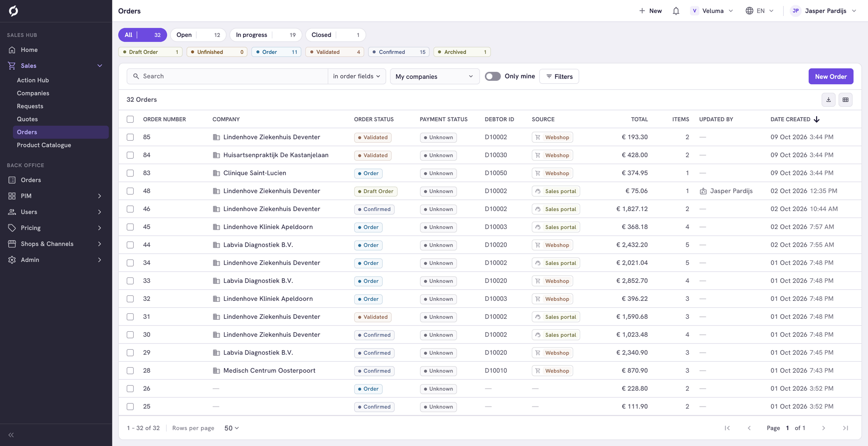868x446 pixels.
Task: Go to the first page of orders
Action: click(x=727, y=428)
